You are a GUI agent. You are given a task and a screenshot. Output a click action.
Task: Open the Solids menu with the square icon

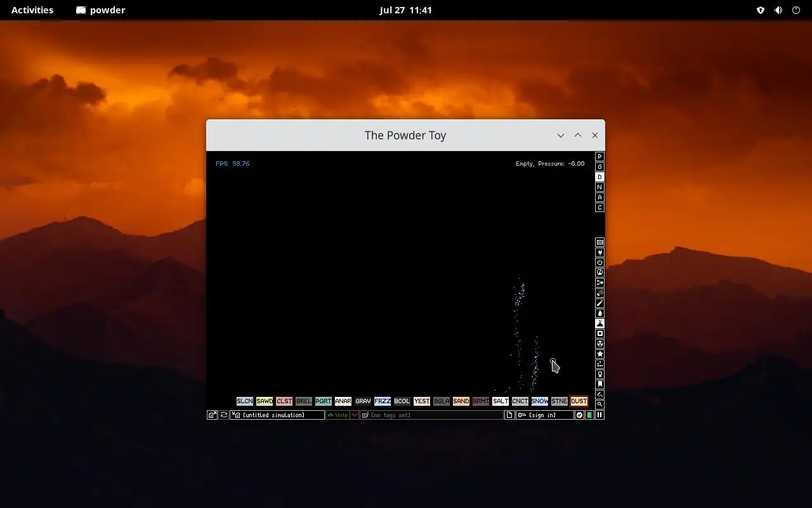click(x=599, y=334)
